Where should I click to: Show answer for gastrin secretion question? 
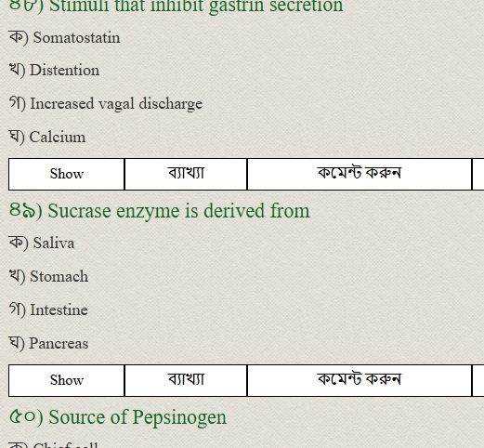tap(67, 174)
